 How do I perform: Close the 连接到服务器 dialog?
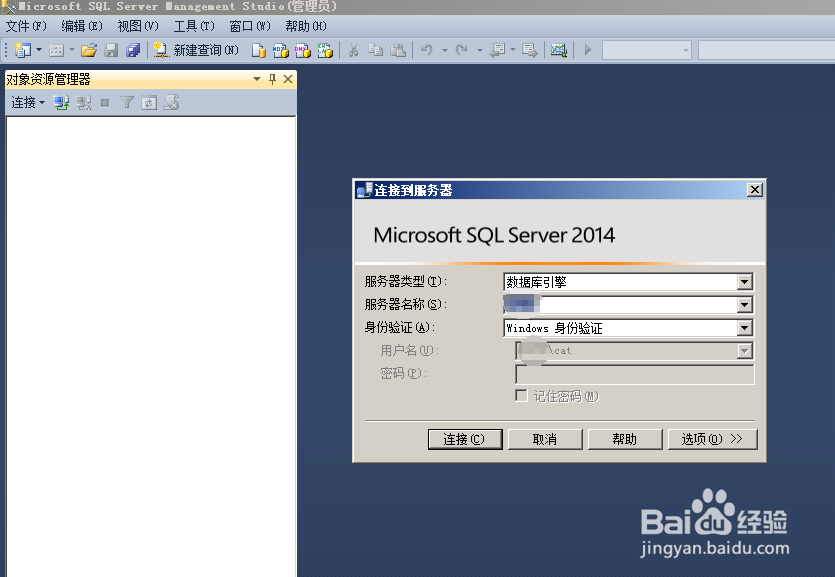click(755, 190)
